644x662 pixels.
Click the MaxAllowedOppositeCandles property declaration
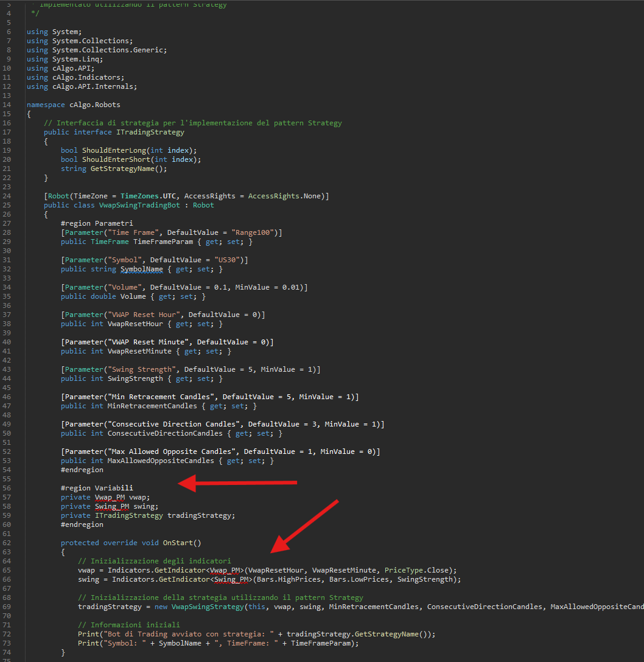point(156,461)
